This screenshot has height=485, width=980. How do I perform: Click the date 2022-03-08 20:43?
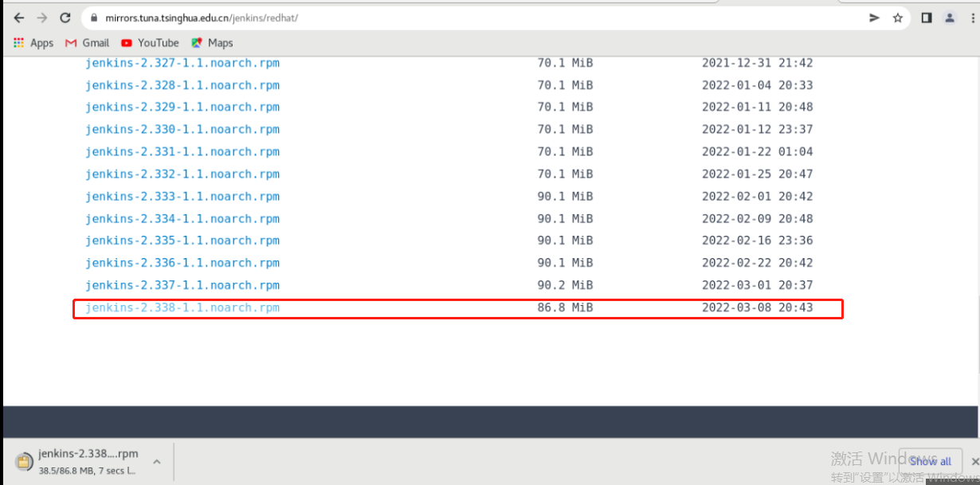[757, 307]
